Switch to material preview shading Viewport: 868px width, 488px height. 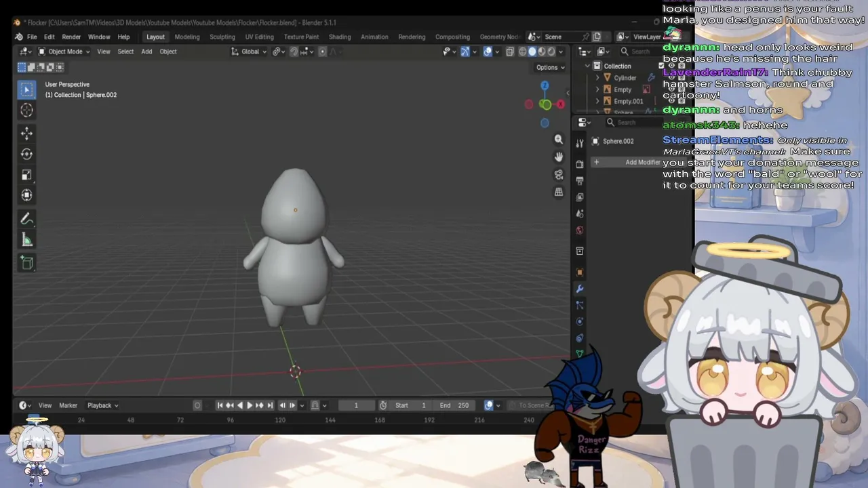click(542, 52)
